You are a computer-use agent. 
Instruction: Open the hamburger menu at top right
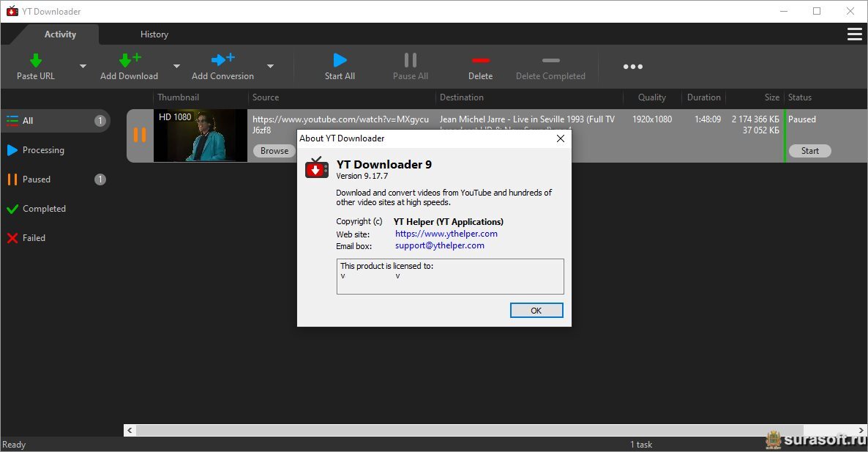click(x=854, y=34)
